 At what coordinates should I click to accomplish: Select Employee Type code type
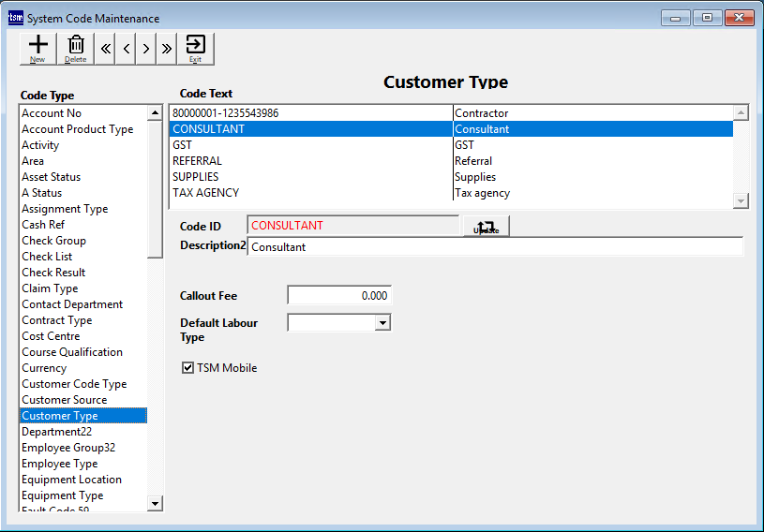click(83, 464)
